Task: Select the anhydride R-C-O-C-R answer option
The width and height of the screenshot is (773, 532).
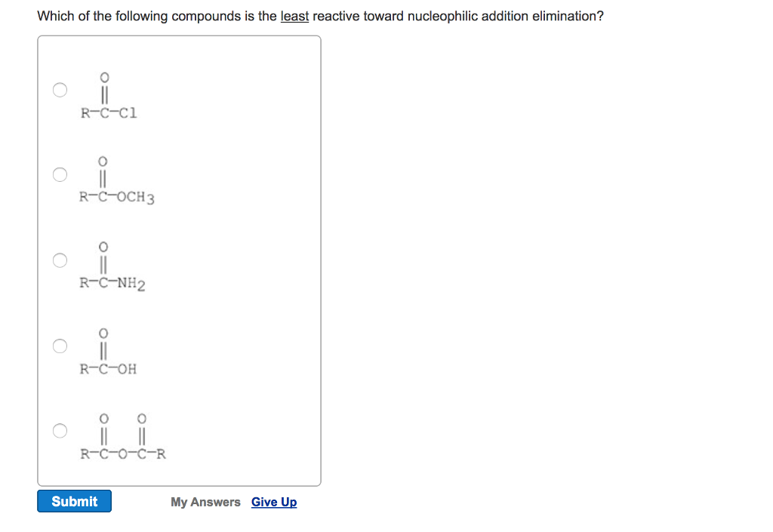Action: click(60, 431)
